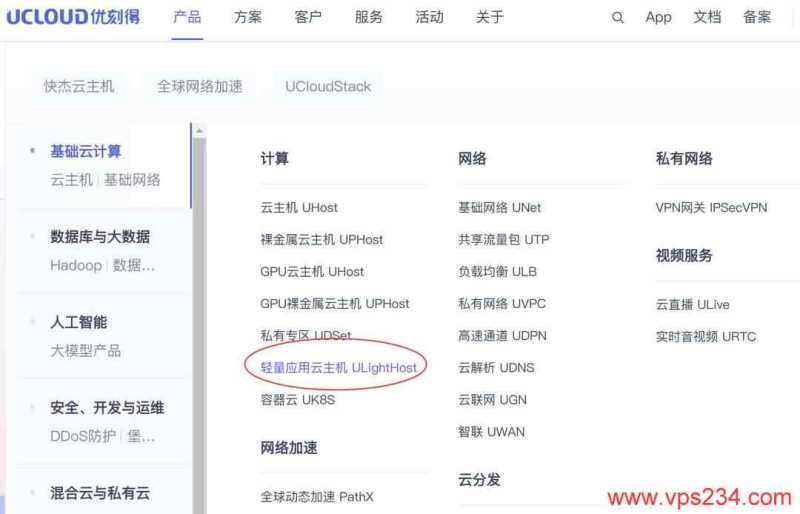Image resolution: width=800 pixels, height=514 pixels.
Task: Click the 网络加速 section heading
Action: 289,448
